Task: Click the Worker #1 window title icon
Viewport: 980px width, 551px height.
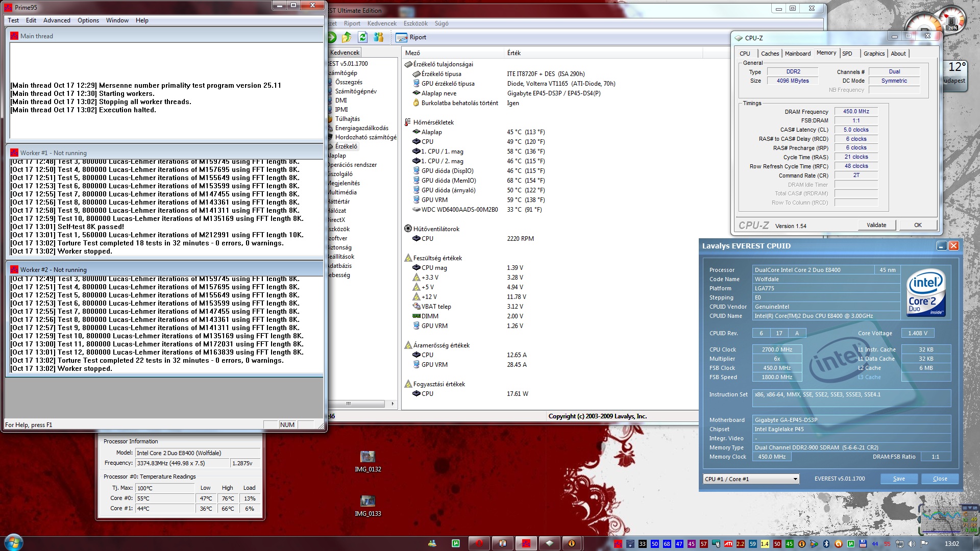Action: (x=14, y=153)
